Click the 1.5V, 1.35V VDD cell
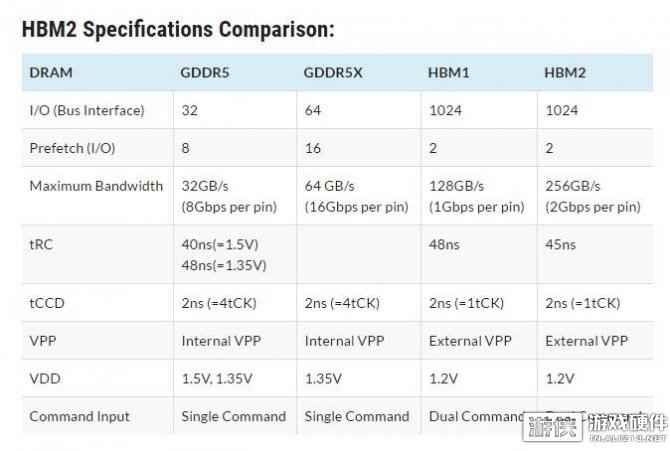The height and width of the screenshot is (451, 670). pos(217,378)
